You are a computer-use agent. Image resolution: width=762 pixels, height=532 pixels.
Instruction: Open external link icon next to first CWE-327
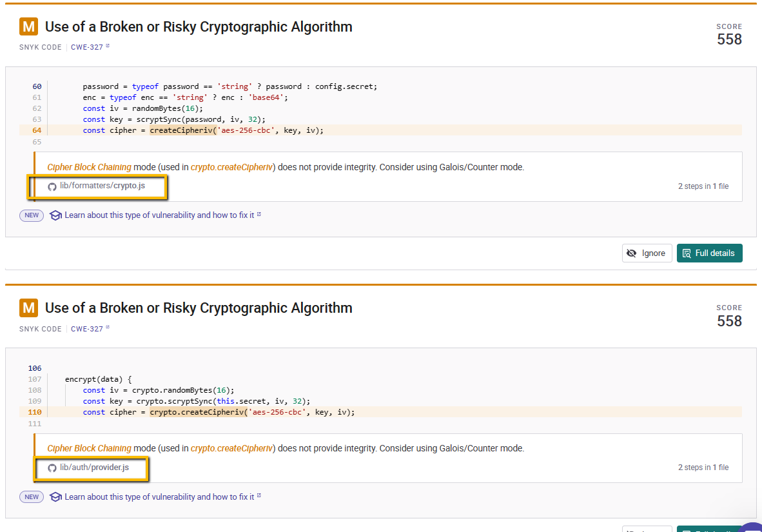(108, 46)
